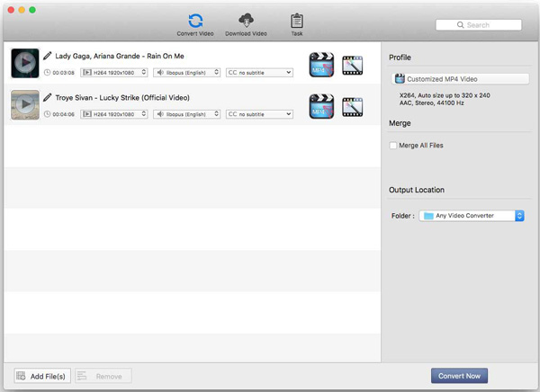Open the video effects editor for Lucky Strike

tap(352, 107)
